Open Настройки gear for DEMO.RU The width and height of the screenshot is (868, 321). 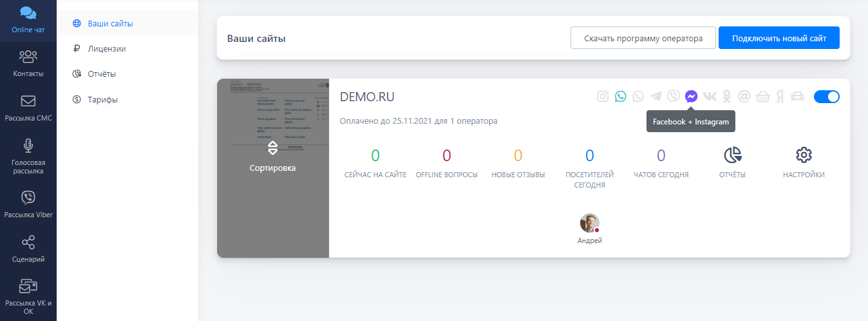(x=804, y=155)
